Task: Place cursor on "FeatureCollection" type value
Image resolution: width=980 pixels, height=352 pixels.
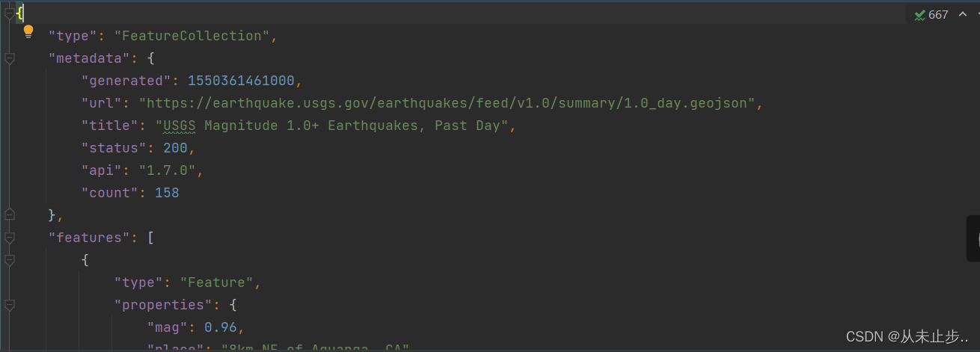Action: tap(192, 36)
